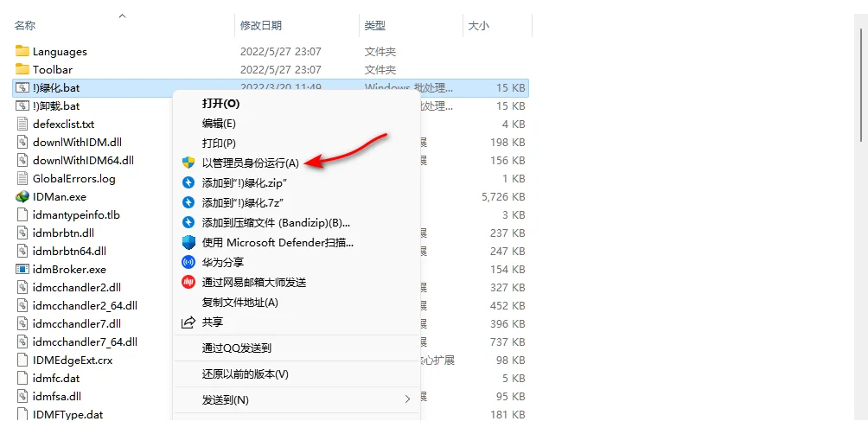Click the file name GlobalErrors.log
The image size is (868, 434).
tap(74, 179)
